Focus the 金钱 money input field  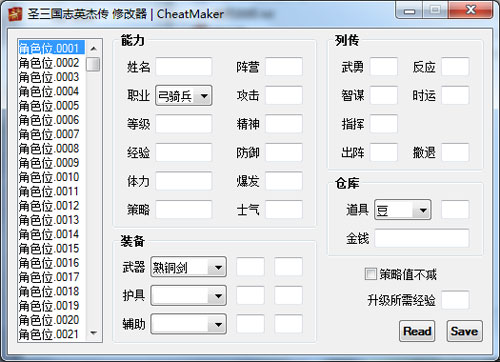[422, 238]
